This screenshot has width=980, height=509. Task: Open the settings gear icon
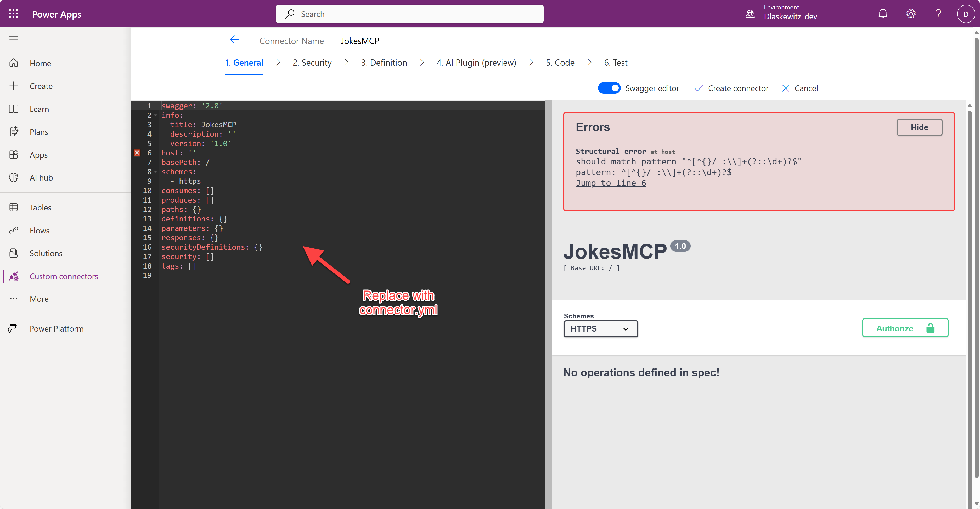910,14
